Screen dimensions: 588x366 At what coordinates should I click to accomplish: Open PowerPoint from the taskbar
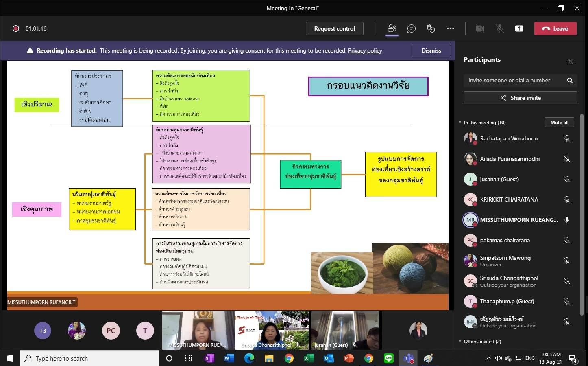348,358
